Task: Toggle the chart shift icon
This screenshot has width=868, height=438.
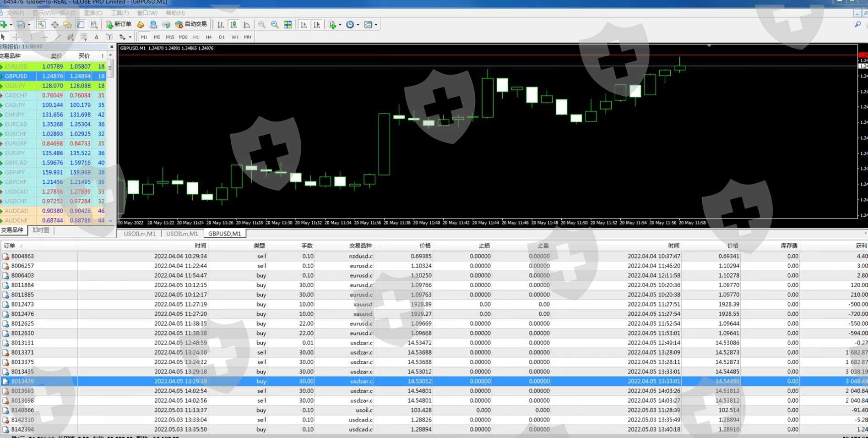Action: coord(317,25)
